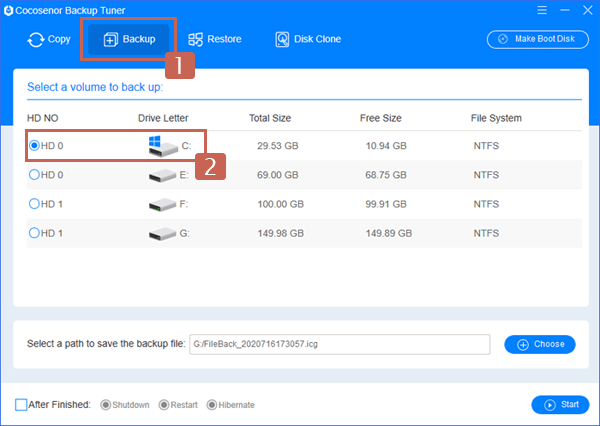Click the Make Boot Disk button
Image resolution: width=600 pixels, height=426 pixels.
[x=538, y=39]
